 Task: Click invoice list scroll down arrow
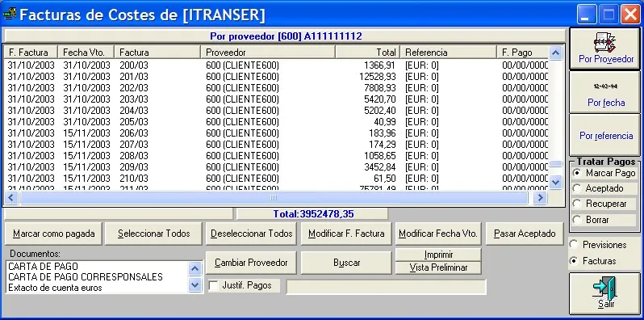pyautogui.click(x=556, y=182)
